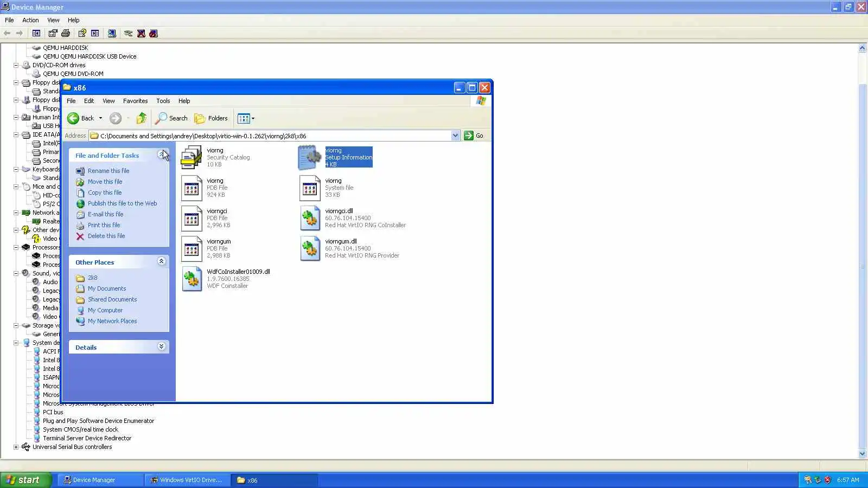Select the viorngum PDB File icon
Screen dimensions: 868x488
[x=192, y=248]
